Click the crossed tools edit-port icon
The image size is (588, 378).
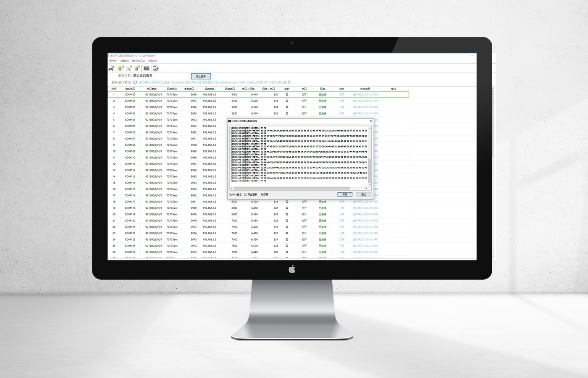click(x=129, y=68)
